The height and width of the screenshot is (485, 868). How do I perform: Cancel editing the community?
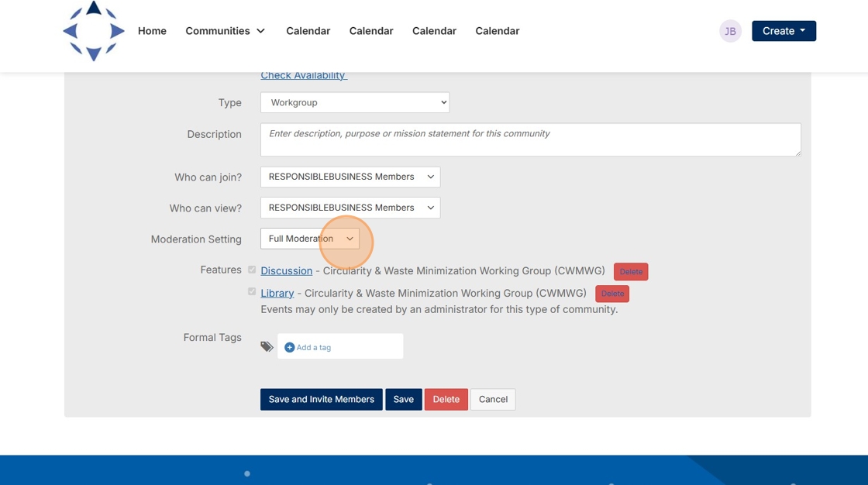tap(493, 399)
